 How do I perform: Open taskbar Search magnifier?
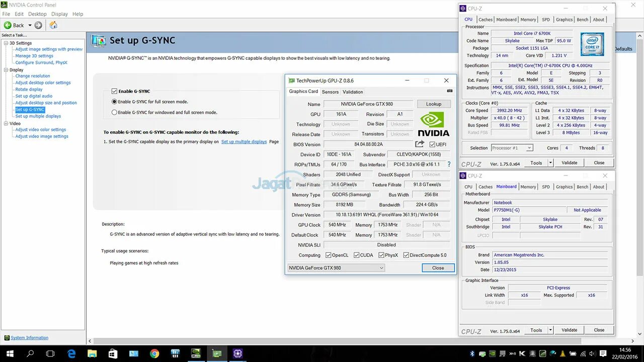[30, 353]
